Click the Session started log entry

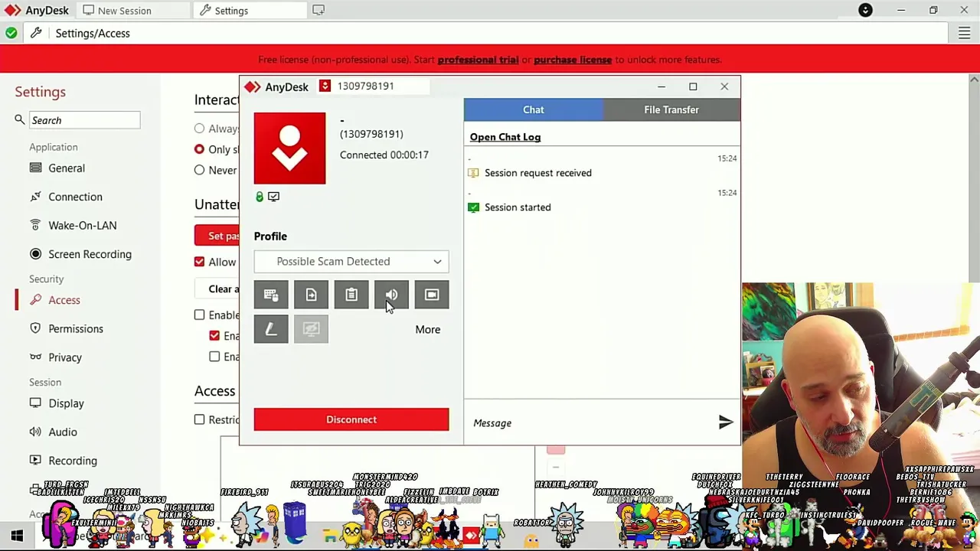[518, 207]
